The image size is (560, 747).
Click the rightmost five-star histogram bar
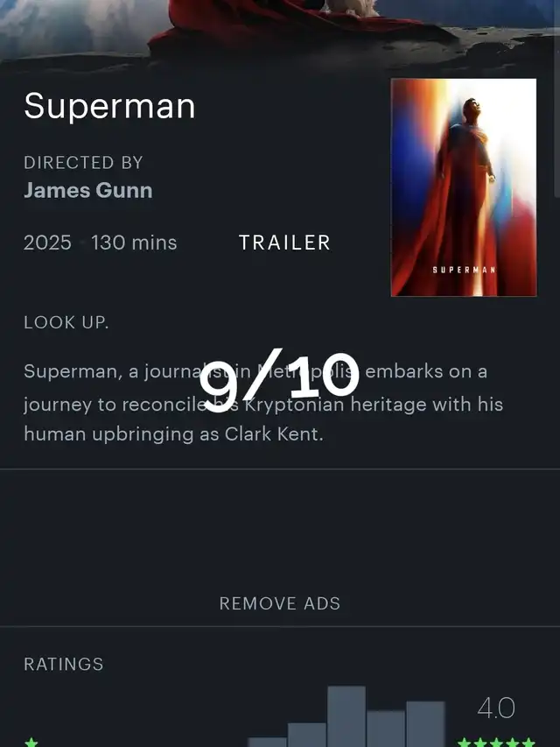425,724
